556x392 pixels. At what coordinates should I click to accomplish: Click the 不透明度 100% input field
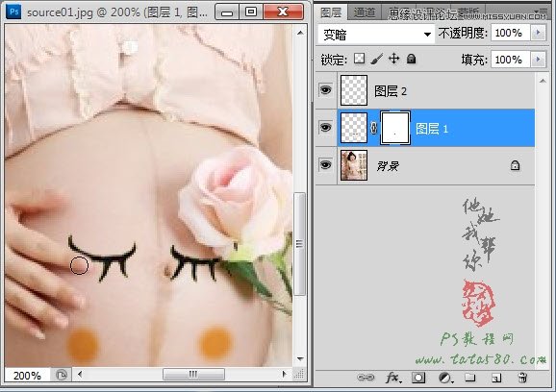[x=510, y=33]
